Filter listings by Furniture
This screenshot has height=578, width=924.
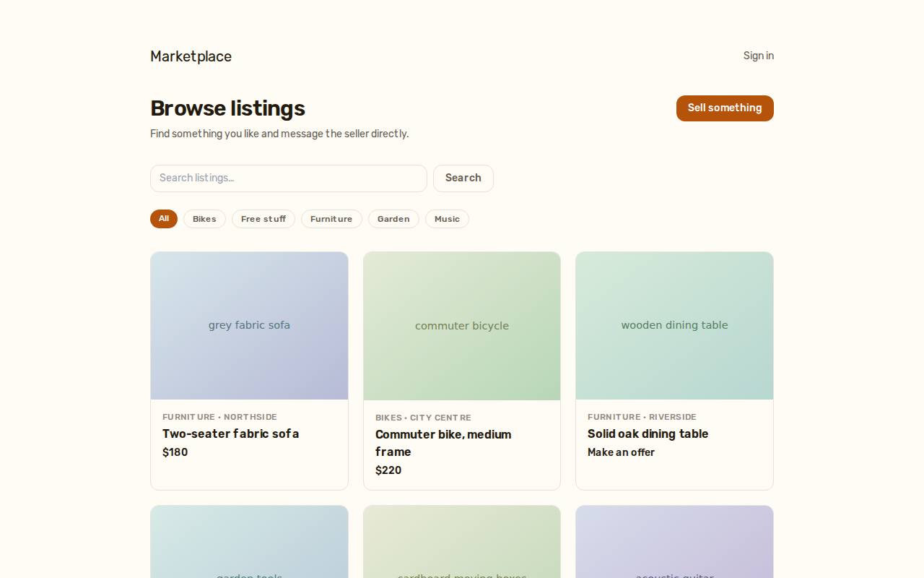pos(331,219)
